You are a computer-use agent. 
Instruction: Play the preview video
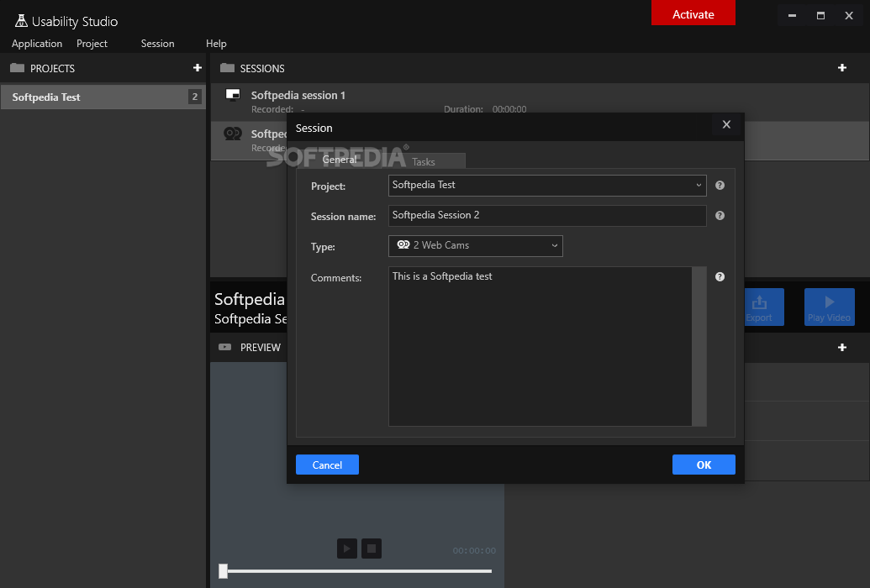pos(347,549)
